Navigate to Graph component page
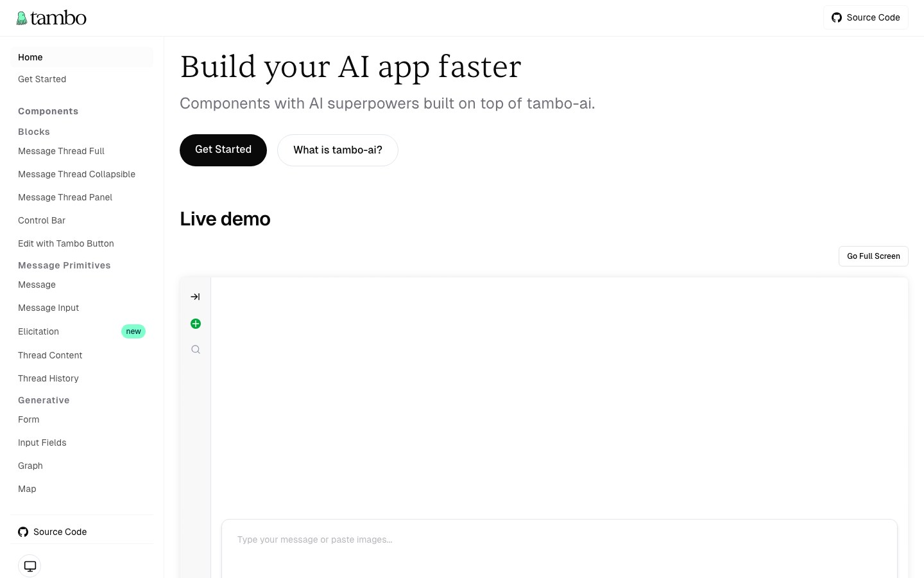 (x=81, y=466)
